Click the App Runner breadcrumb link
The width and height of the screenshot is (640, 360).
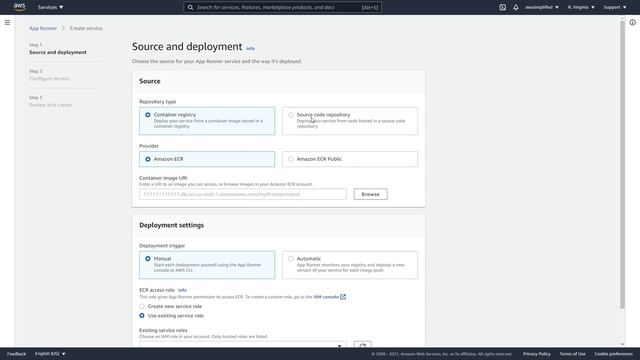(x=43, y=28)
